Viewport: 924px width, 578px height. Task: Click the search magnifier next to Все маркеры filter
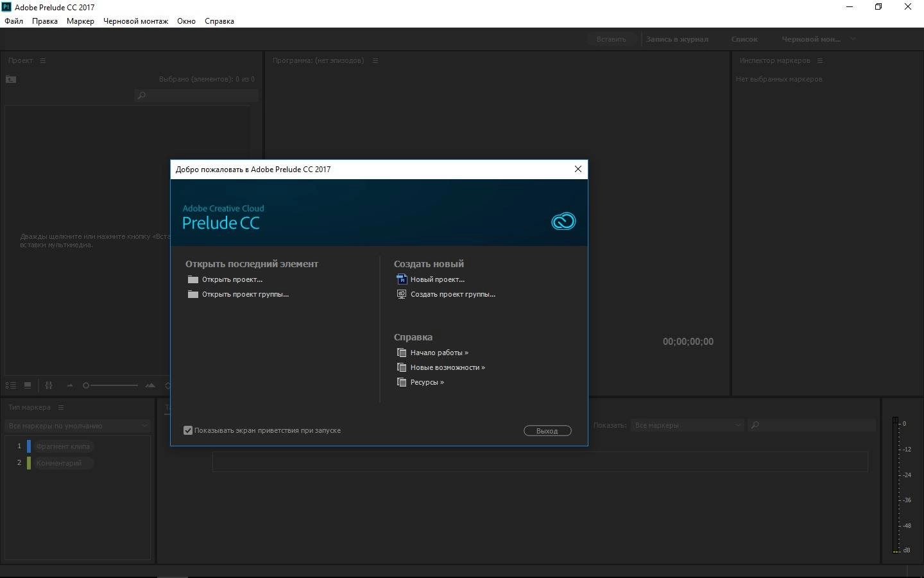[755, 425]
